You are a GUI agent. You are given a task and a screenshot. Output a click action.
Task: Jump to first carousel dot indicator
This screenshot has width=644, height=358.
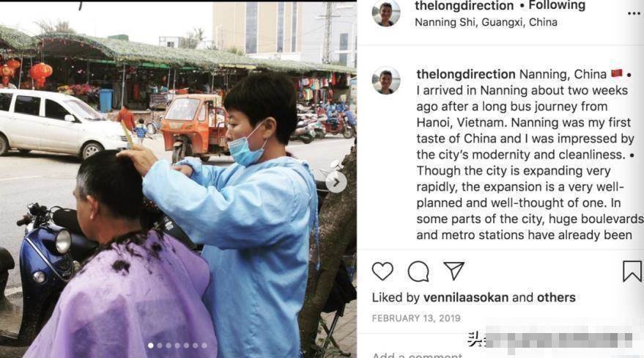(x=151, y=346)
